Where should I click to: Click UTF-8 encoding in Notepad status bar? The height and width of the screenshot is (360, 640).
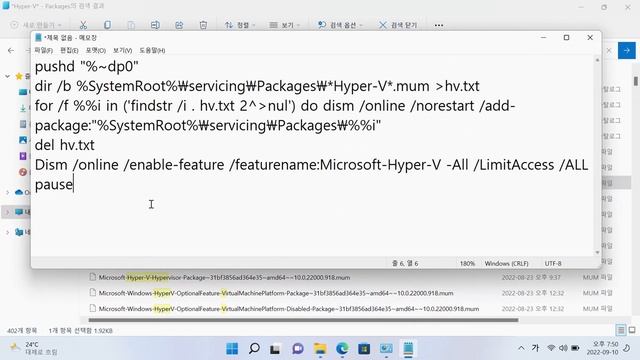[x=553, y=264]
